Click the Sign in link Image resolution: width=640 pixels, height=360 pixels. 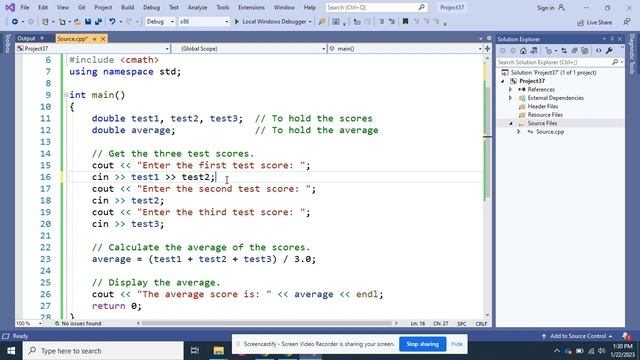tap(545, 8)
